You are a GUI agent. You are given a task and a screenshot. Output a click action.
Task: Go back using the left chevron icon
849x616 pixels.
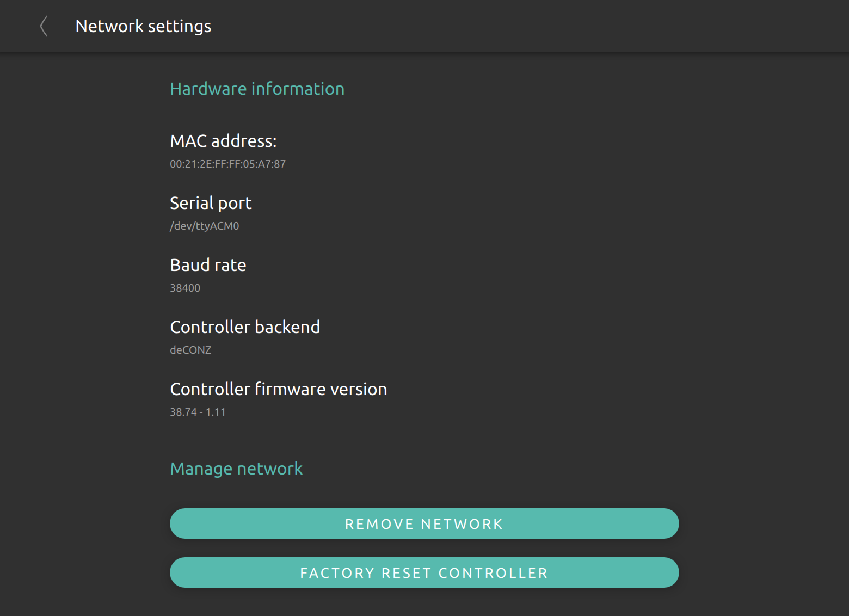44,26
